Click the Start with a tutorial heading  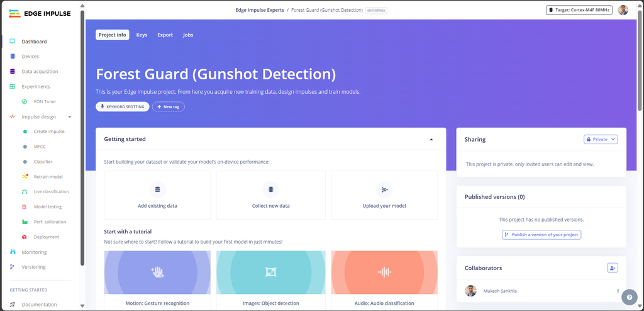coord(128,232)
